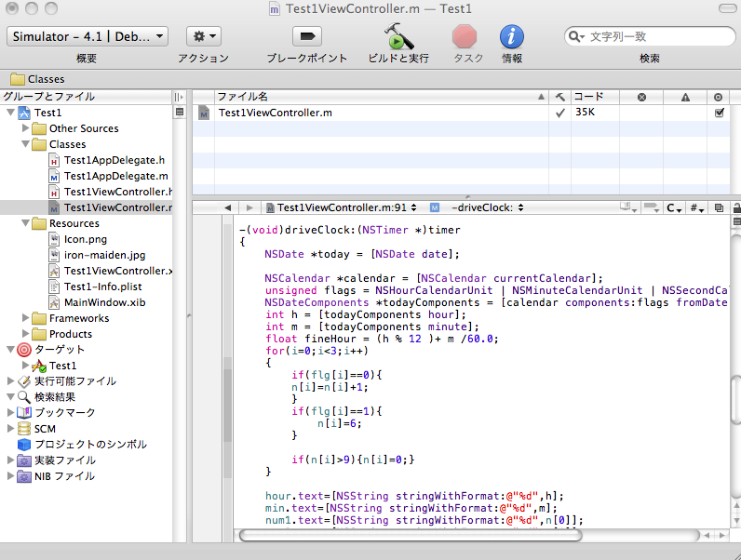Expand the ブックマーク group

tap(10, 412)
